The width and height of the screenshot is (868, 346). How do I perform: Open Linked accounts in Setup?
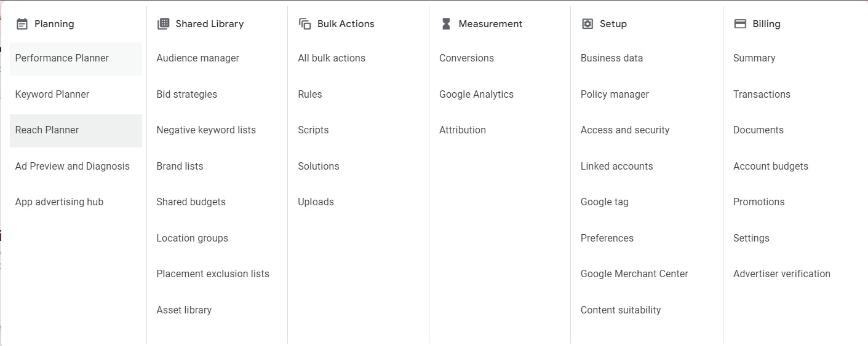click(616, 166)
